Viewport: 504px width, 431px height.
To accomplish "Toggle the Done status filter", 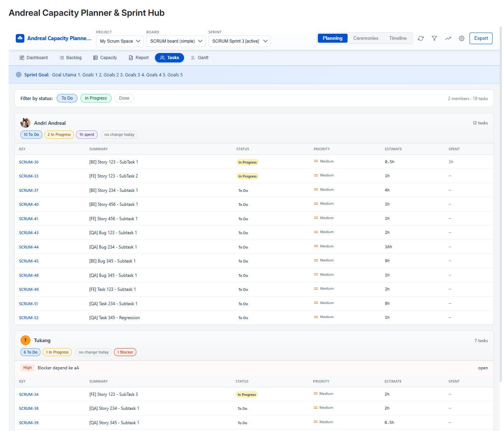I will point(124,98).
